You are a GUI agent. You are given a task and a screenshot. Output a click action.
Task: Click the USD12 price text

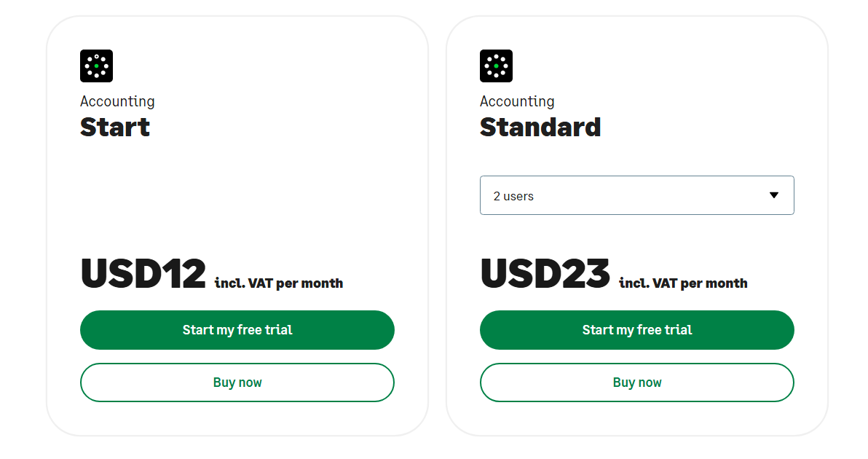(143, 273)
